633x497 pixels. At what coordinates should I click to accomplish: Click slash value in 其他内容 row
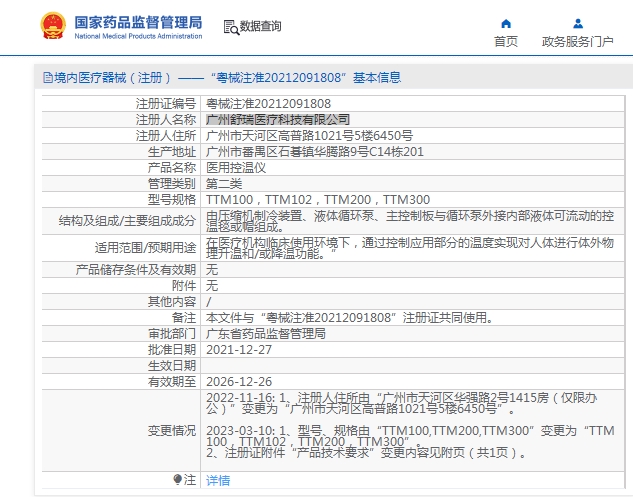tap(209, 302)
